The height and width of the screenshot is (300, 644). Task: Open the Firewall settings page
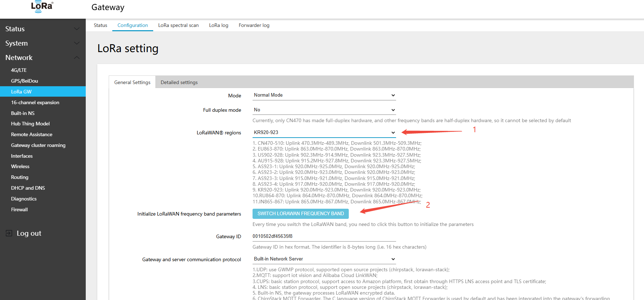(19, 209)
